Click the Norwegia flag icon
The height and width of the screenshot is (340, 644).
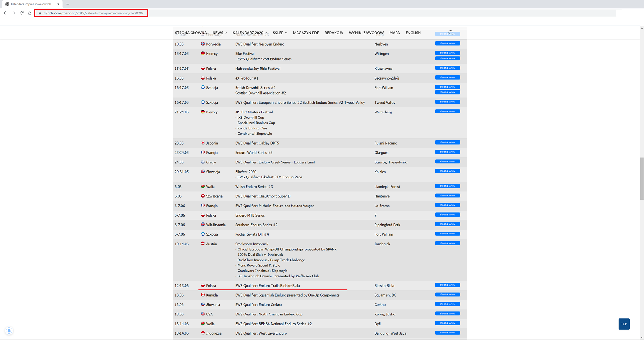tap(203, 44)
